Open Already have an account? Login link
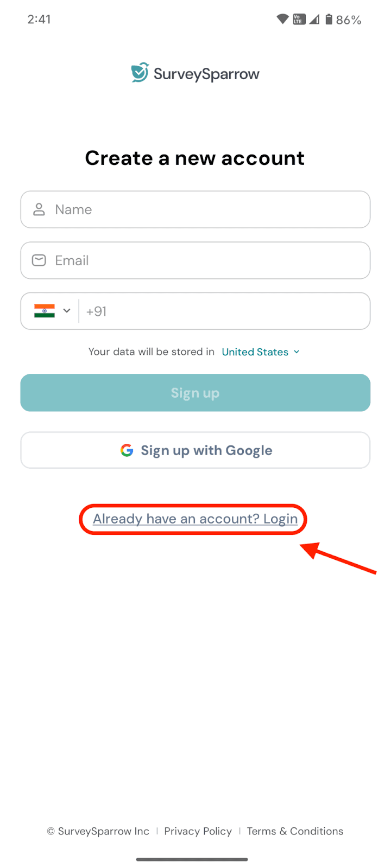Image resolution: width=391 pixels, height=868 pixels. tap(195, 519)
